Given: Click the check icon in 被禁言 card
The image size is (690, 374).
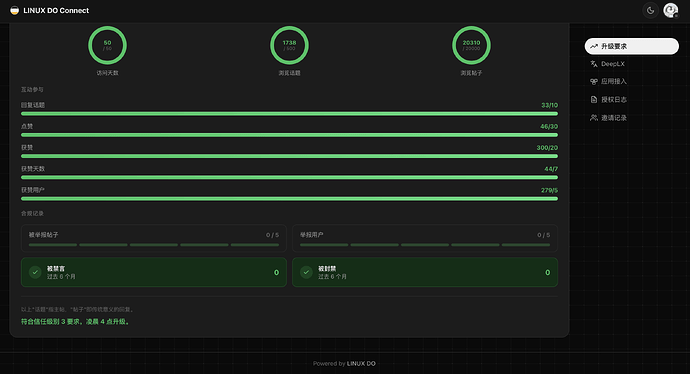Looking at the screenshot, I should pos(35,272).
